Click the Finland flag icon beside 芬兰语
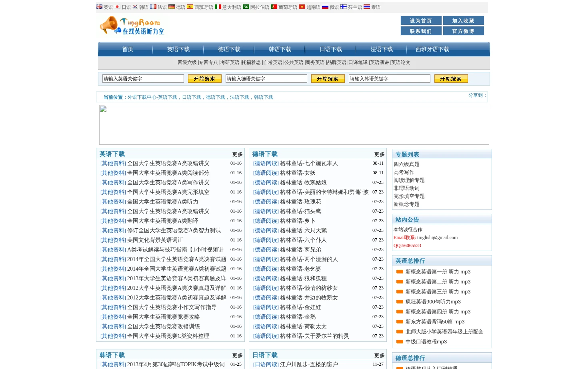The width and height of the screenshot is (588, 369). coord(344,7)
